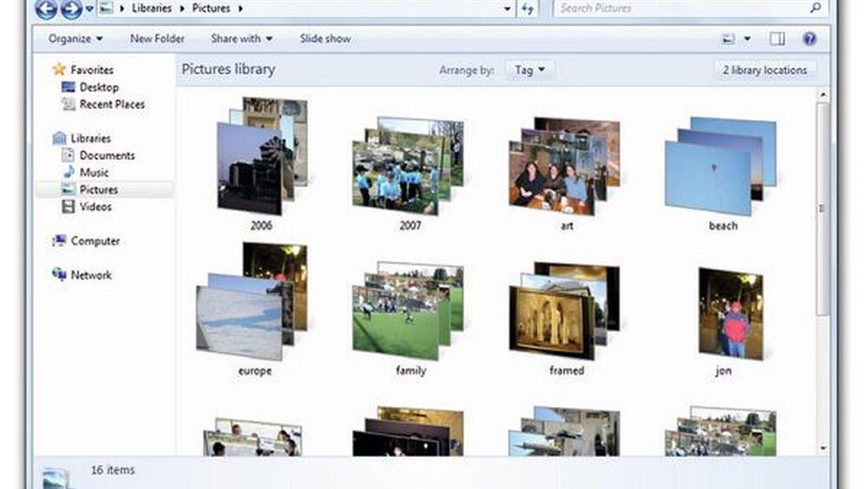Screen dimensions: 868x489
Task: Expand the Organize dropdown menu
Action: click(x=76, y=39)
